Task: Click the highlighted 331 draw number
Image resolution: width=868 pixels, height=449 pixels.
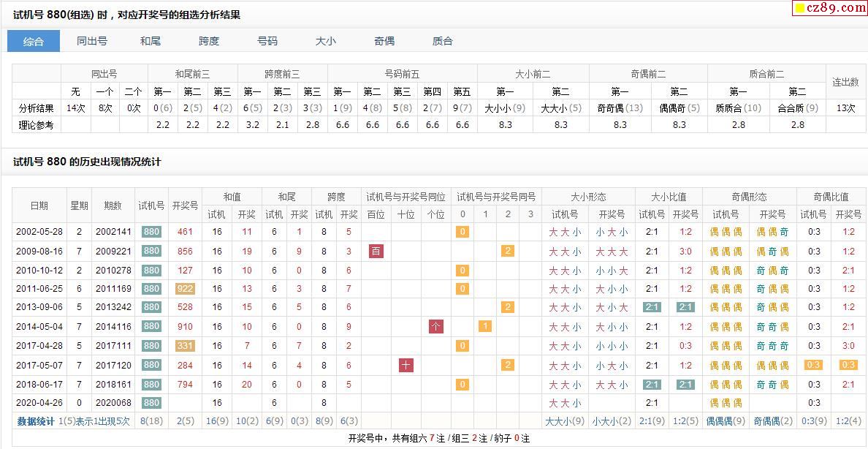Action: click(x=185, y=346)
